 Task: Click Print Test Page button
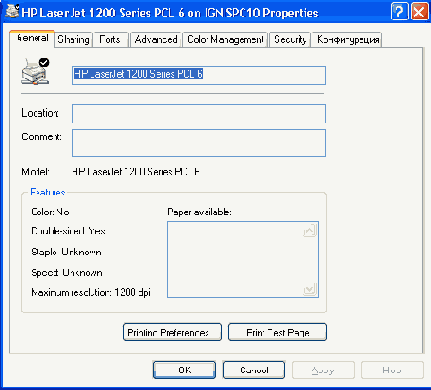pos(277,332)
